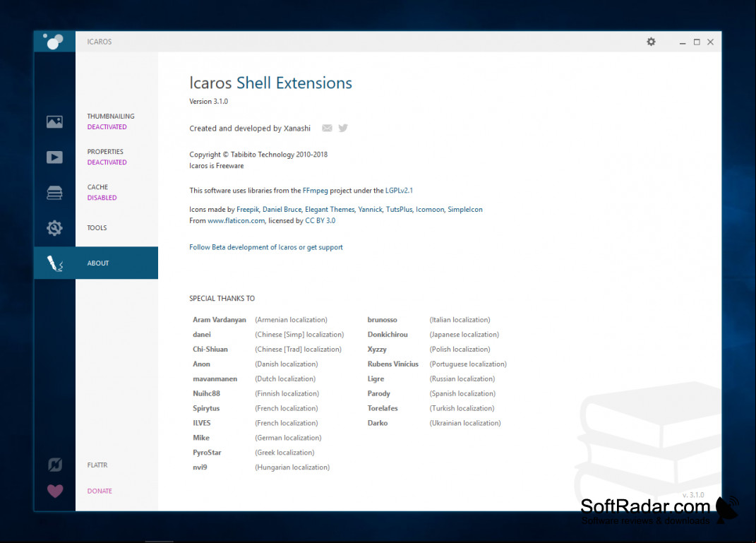Click the name 'brunosso'
The height and width of the screenshot is (543, 756).
coord(383,320)
